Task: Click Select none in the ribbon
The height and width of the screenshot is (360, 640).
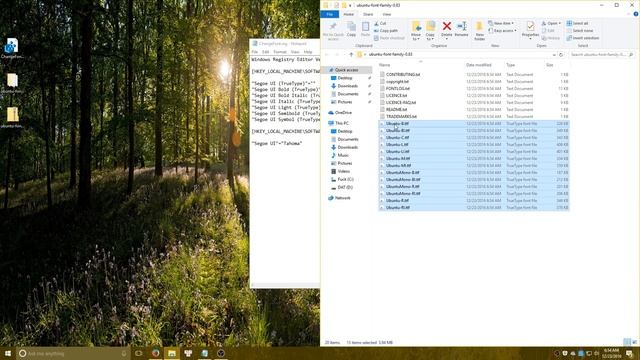Action: 580,31
